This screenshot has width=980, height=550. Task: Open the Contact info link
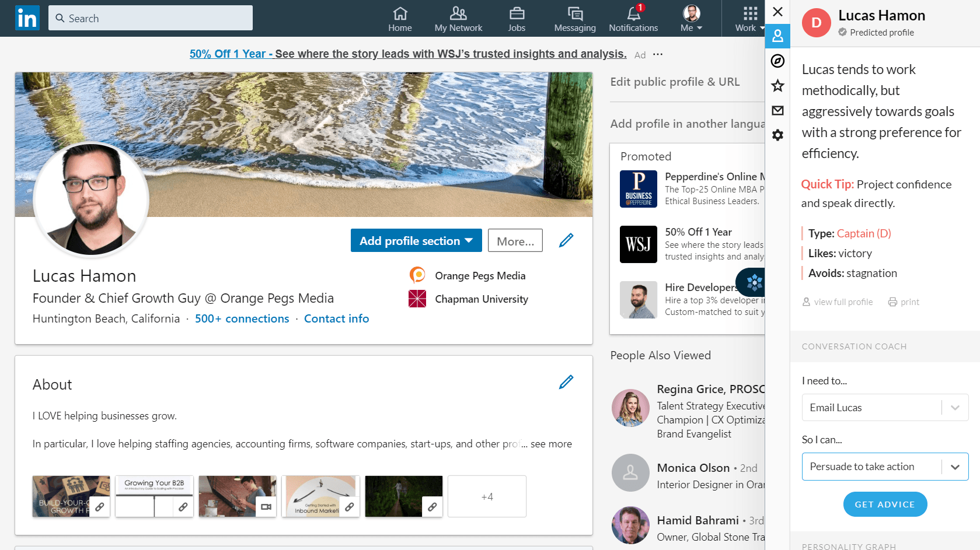tap(336, 319)
